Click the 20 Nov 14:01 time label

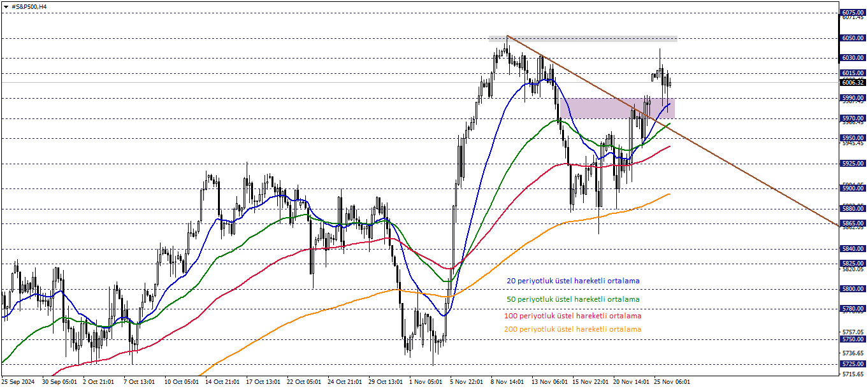click(632, 383)
